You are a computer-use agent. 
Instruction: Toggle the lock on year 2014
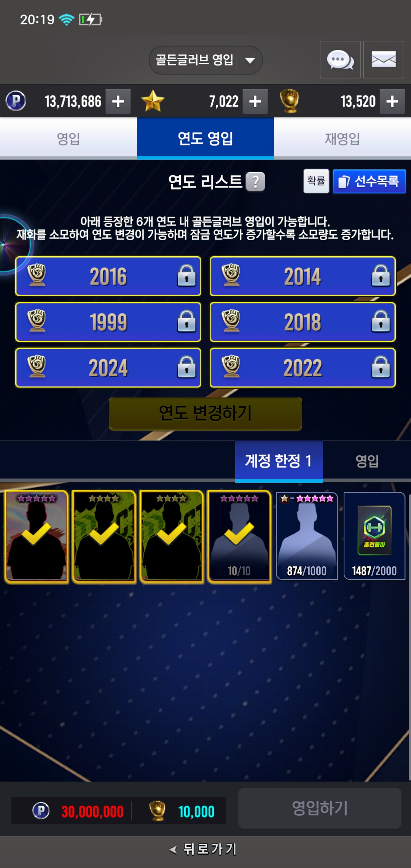coord(381,276)
